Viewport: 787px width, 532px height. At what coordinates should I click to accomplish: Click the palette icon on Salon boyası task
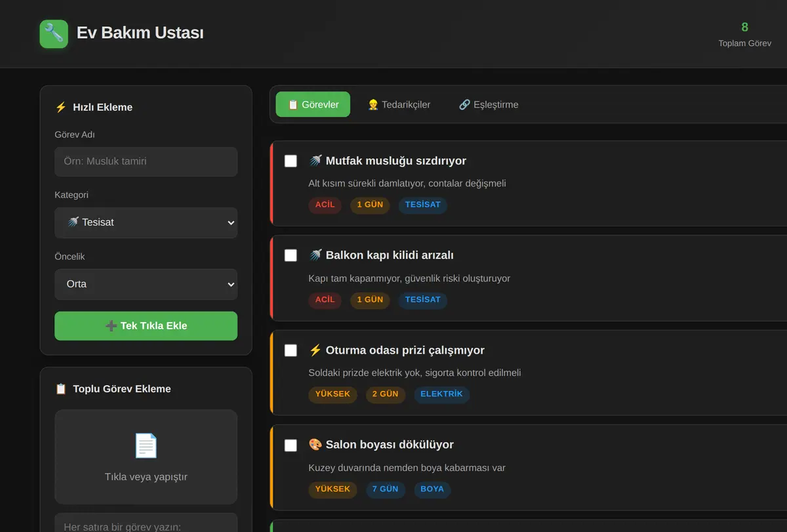pos(315,445)
